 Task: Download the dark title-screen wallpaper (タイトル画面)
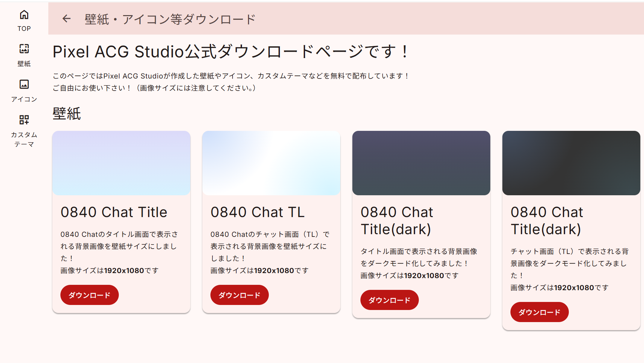(390, 300)
